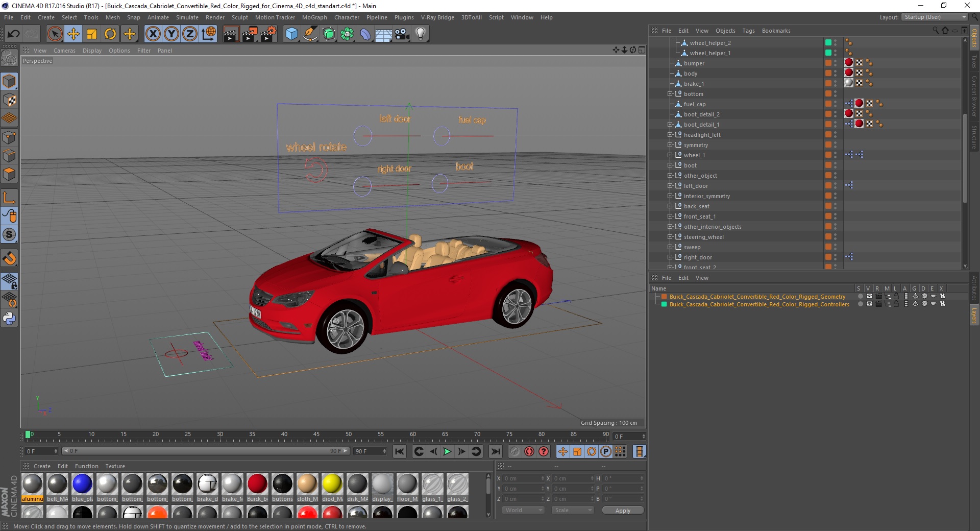Open the World coordinate dropdown

tap(523, 510)
